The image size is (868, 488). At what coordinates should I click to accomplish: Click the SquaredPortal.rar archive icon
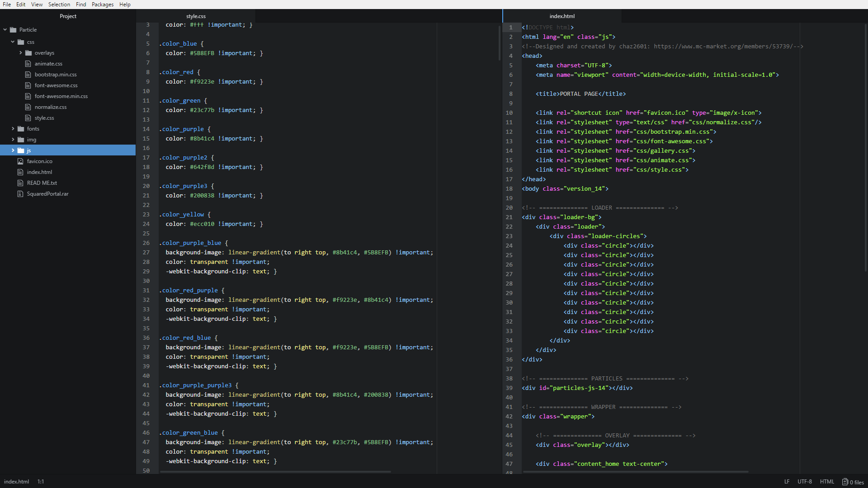tap(20, 194)
